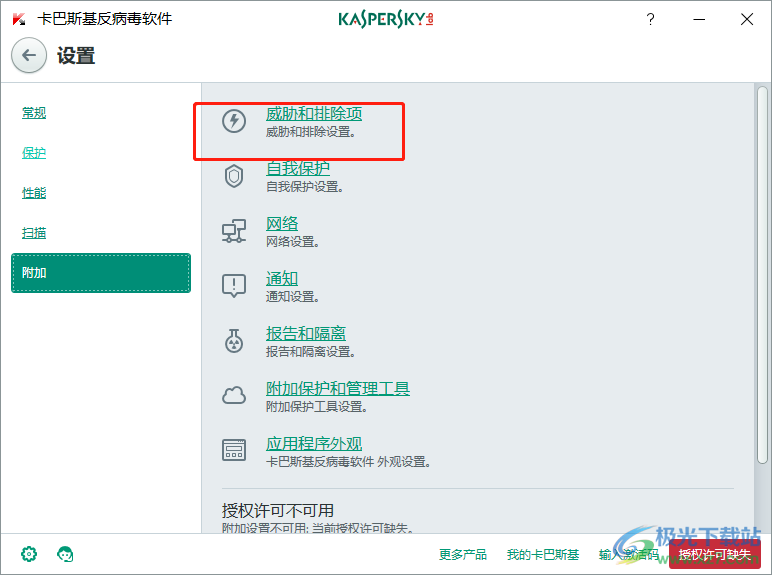Click the network computers icon
Image resolution: width=772 pixels, height=575 pixels.
click(234, 231)
